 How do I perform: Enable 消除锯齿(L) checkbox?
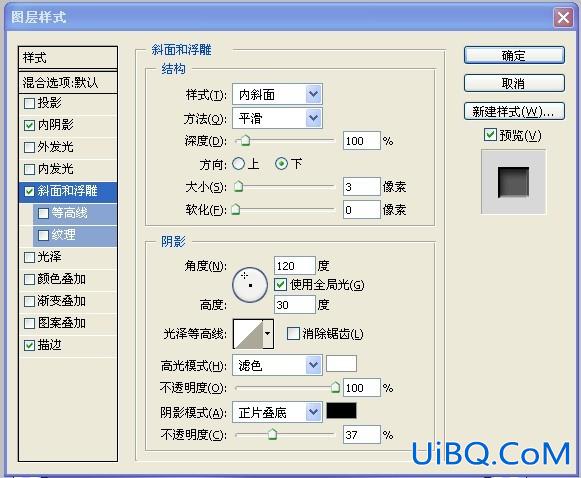point(293,333)
